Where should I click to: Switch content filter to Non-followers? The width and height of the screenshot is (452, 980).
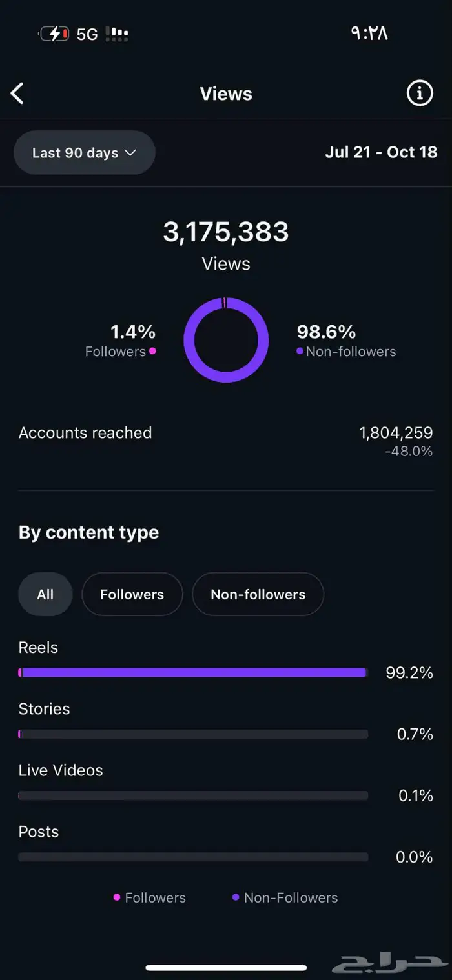coord(258,594)
